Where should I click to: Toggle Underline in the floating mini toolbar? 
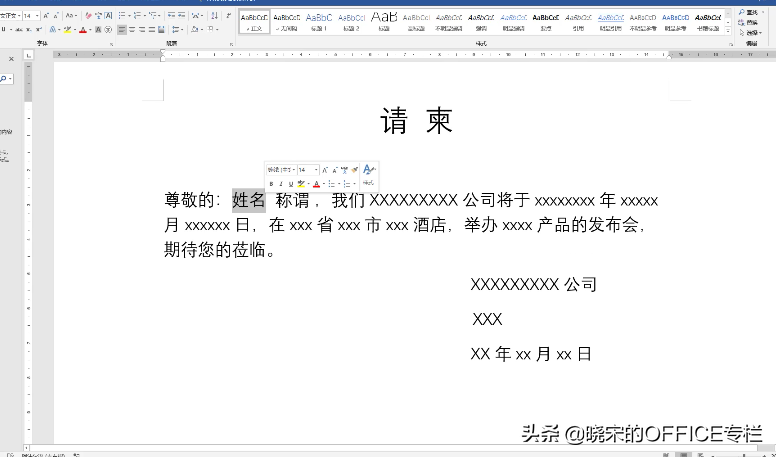(291, 184)
